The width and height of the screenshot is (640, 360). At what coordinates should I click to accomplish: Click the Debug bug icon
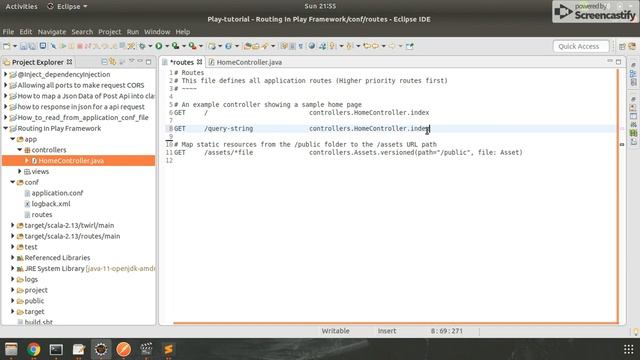tap(142, 46)
